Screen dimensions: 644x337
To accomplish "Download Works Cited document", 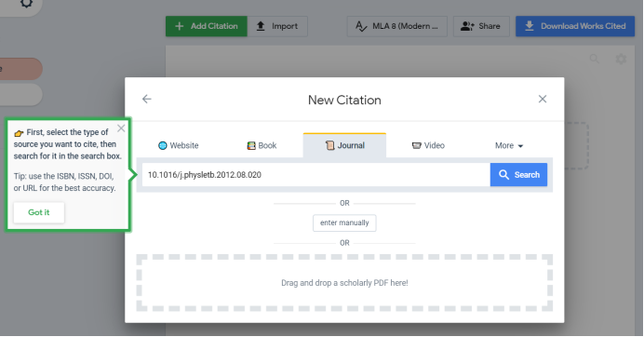I will [x=575, y=26].
